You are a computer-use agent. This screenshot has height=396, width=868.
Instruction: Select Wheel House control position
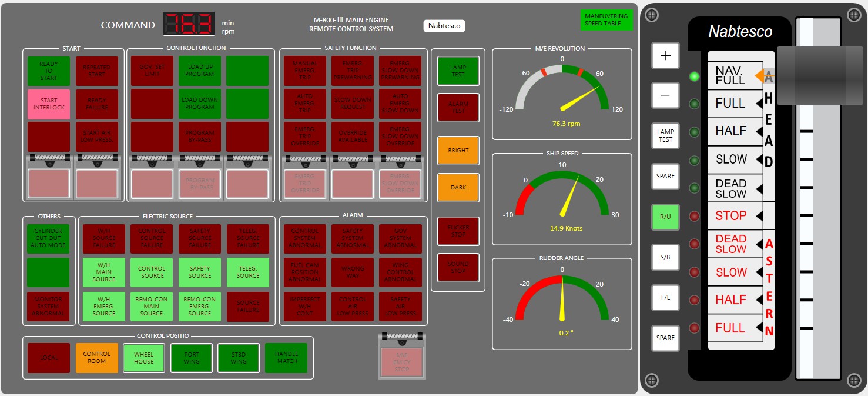coord(144,358)
